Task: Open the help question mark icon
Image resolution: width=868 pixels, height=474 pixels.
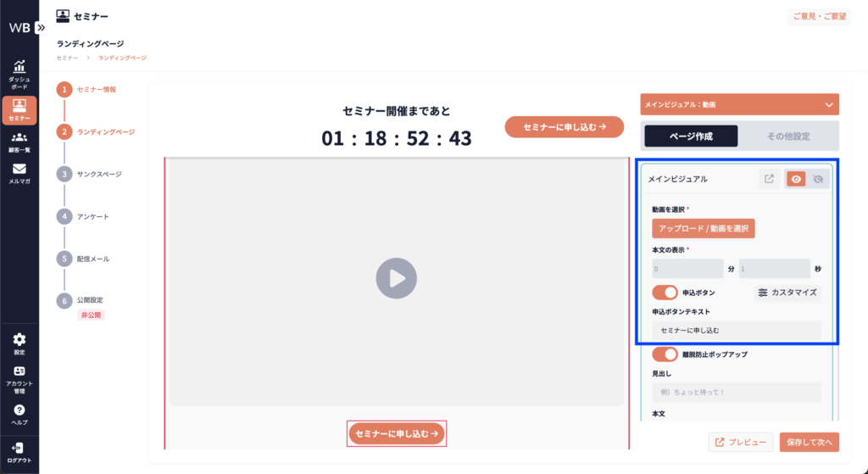Action: [19, 411]
